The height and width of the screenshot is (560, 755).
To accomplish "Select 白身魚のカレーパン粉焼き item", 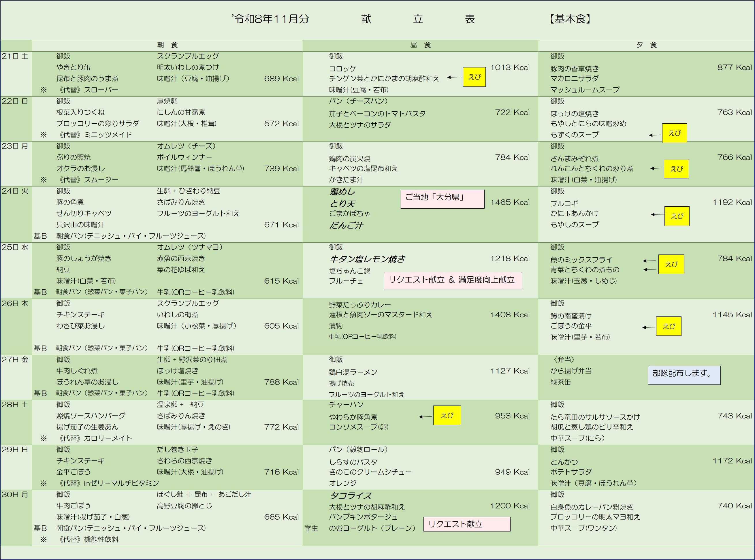I will tap(592, 507).
